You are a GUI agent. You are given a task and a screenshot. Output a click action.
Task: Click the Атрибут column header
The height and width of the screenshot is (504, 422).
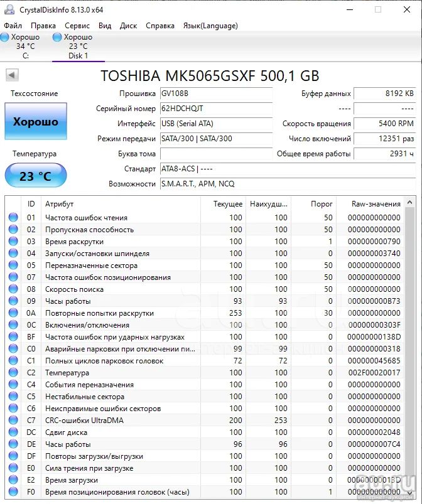pos(121,204)
